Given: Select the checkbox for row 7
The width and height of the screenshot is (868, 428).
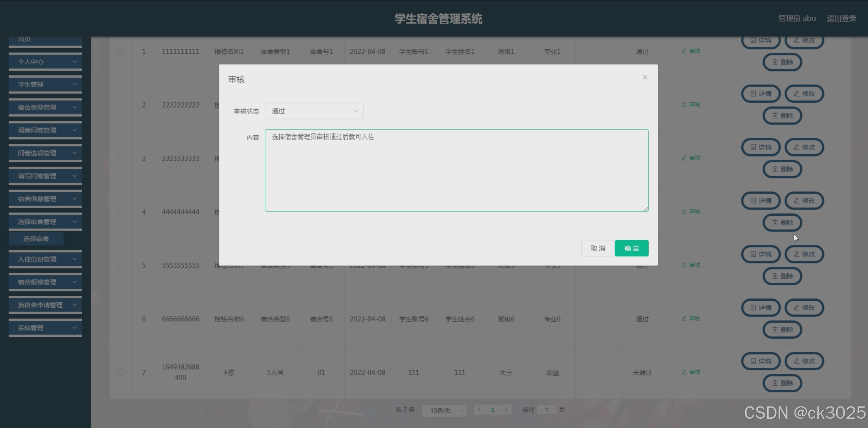Looking at the screenshot, I should click(120, 373).
